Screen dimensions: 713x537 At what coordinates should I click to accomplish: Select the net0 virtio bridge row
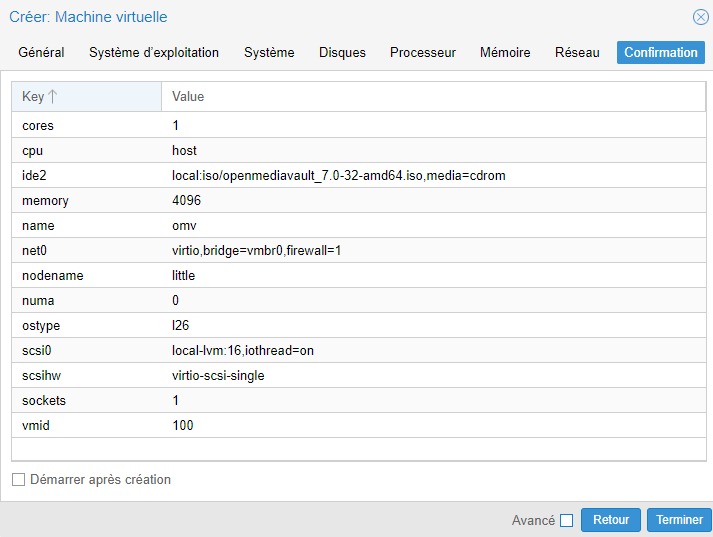(358, 251)
